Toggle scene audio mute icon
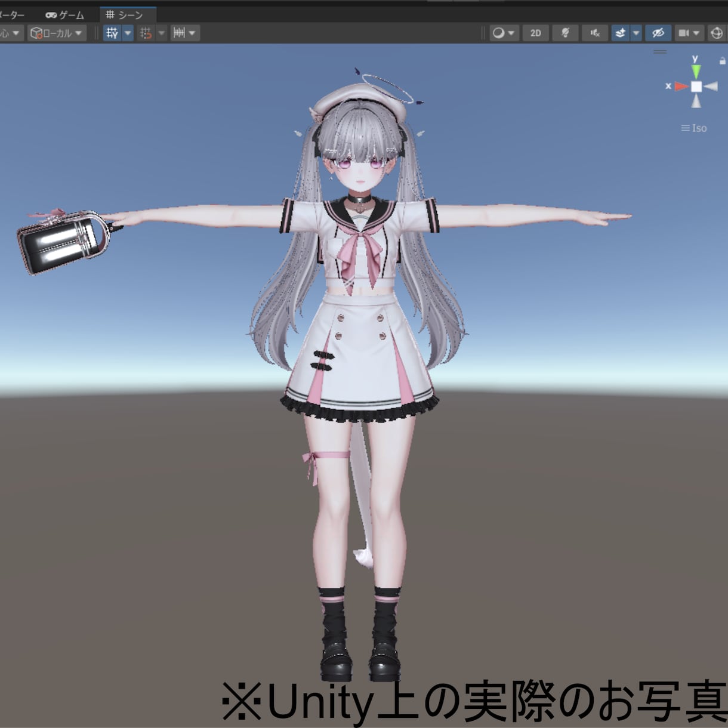728x728 pixels. point(595,33)
